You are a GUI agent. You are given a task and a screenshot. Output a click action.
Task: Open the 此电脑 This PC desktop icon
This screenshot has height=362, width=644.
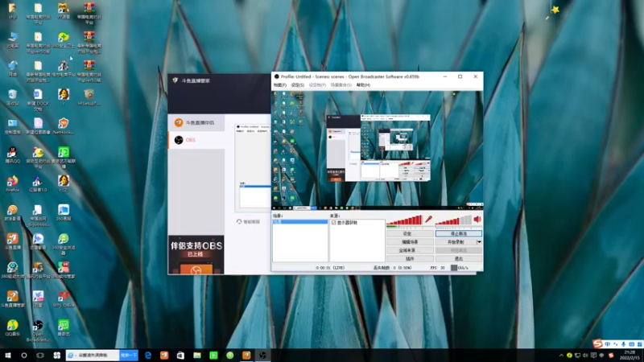click(x=12, y=39)
